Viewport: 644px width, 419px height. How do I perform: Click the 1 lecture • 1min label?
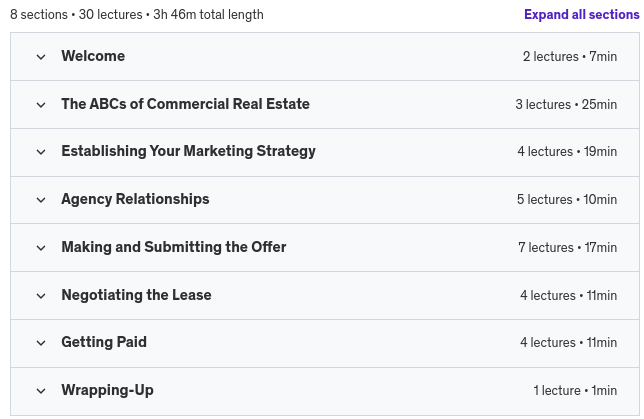tap(575, 391)
